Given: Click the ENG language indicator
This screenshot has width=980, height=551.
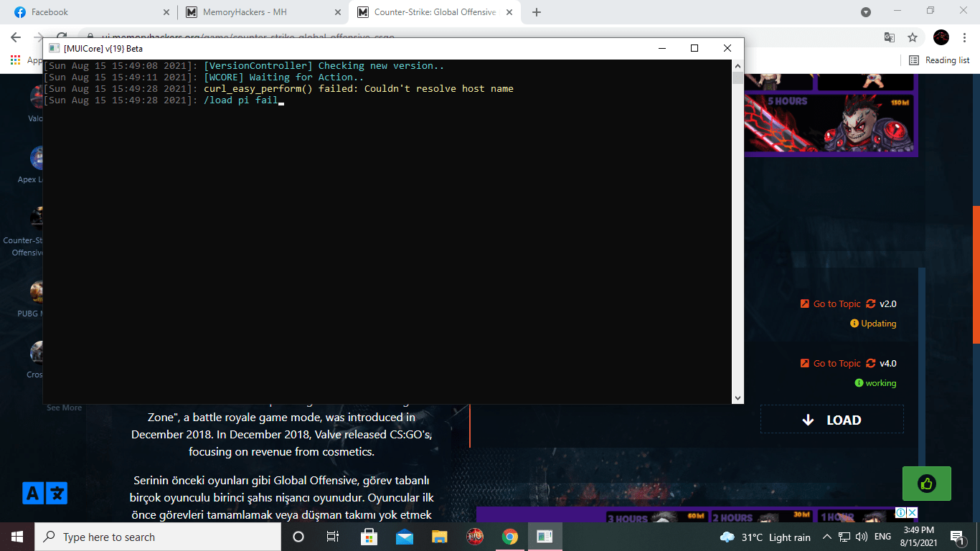Looking at the screenshot, I should [882, 537].
